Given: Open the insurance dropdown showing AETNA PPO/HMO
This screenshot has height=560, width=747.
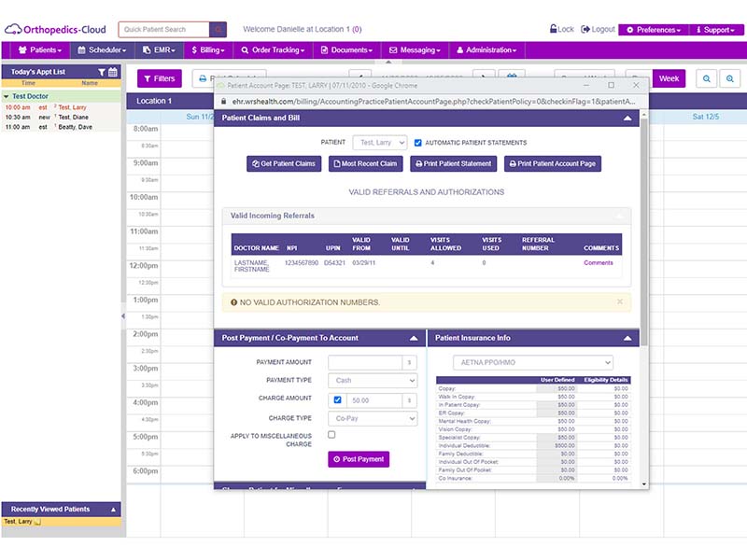Looking at the screenshot, I should click(533, 362).
